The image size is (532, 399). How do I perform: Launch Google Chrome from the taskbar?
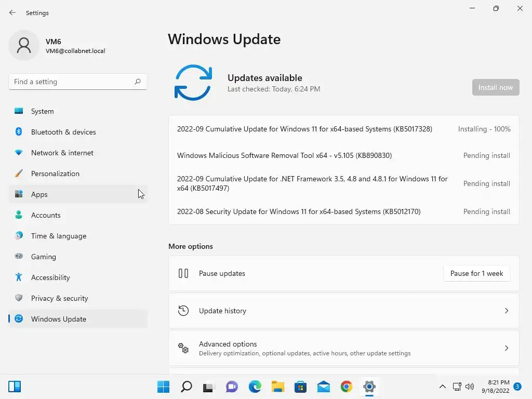(x=346, y=387)
